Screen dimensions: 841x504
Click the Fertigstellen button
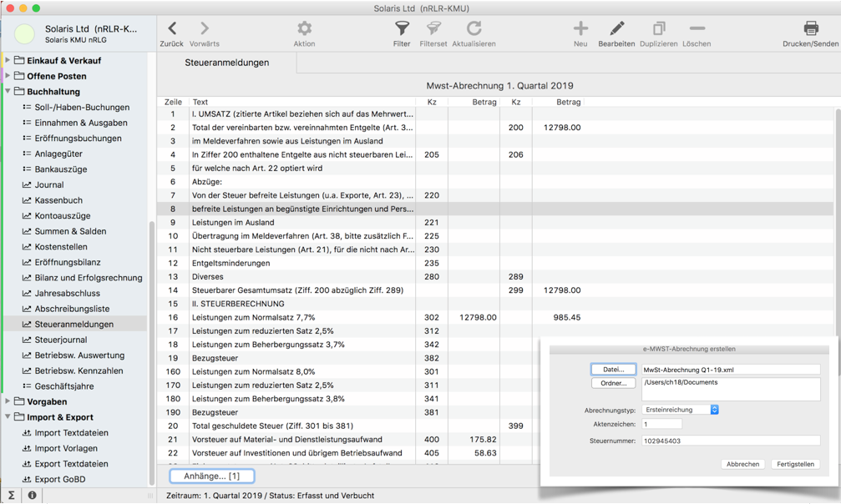tap(794, 464)
